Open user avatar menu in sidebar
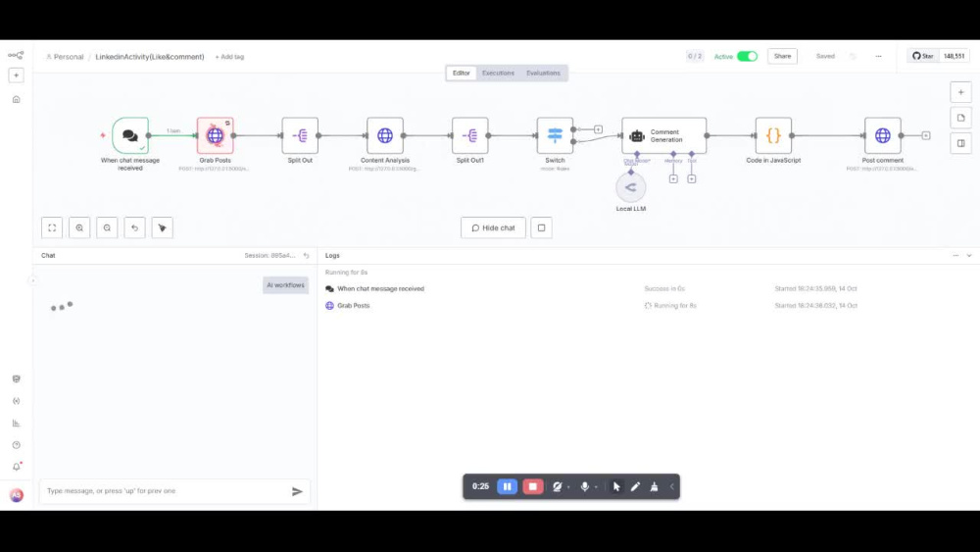The height and width of the screenshot is (552, 980). point(17,495)
